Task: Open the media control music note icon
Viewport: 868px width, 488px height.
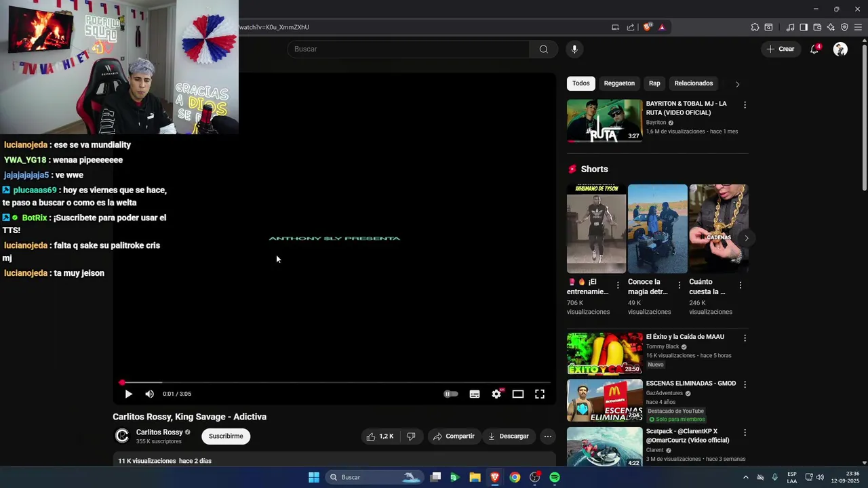Action: (790, 27)
